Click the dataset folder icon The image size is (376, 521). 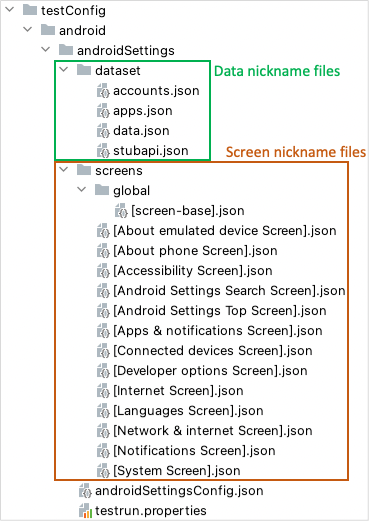pos(84,70)
